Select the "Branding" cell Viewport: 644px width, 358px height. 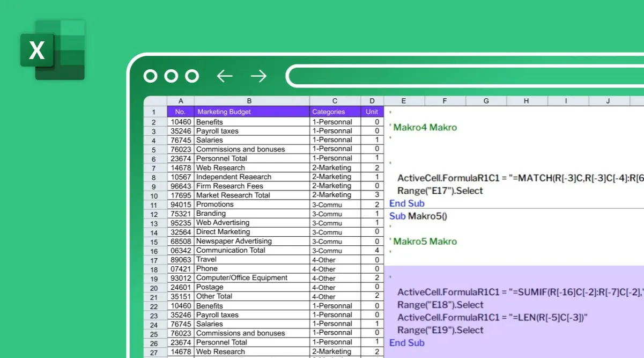(252, 213)
